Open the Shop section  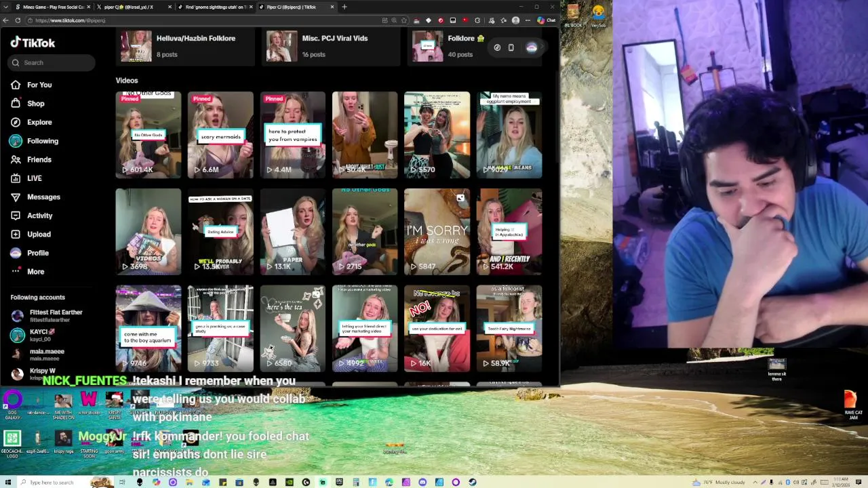(27, 104)
